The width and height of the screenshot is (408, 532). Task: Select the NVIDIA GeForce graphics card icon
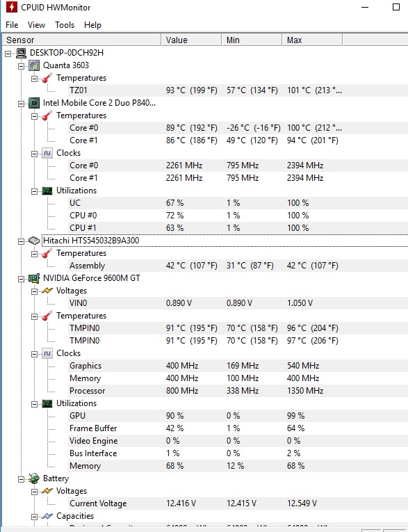click(x=34, y=278)
